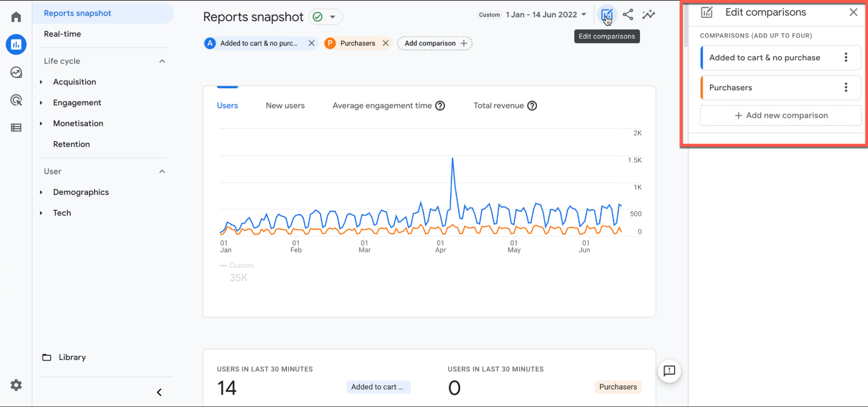Screen dimensions: 868x407
Task: Open the Library from the sidebar
Action: [x=72, y=357]
